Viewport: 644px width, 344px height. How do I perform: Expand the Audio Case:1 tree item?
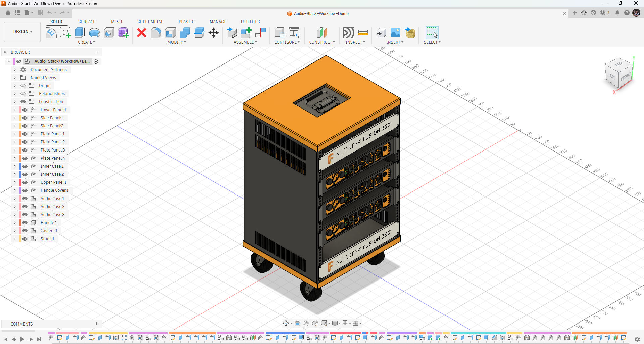click(x=15, y=199)
